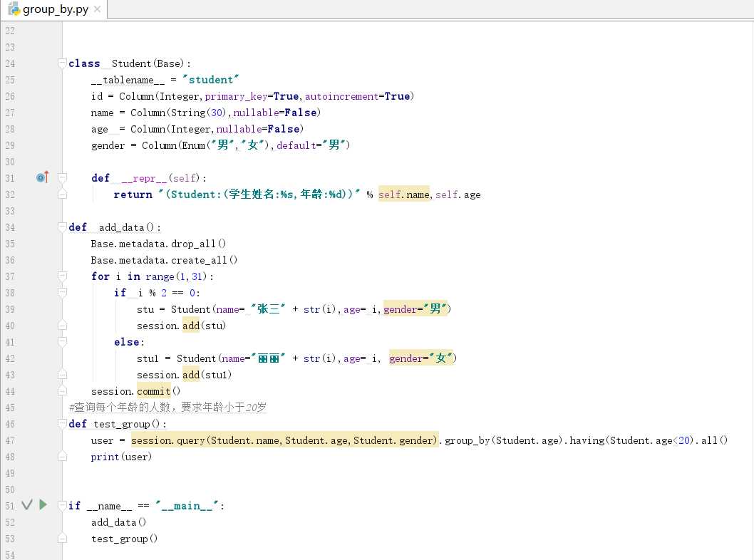This screenshot has width=754, height=560.
Task: Click the checkmark icon on line 51
Action: coord(27,504)
